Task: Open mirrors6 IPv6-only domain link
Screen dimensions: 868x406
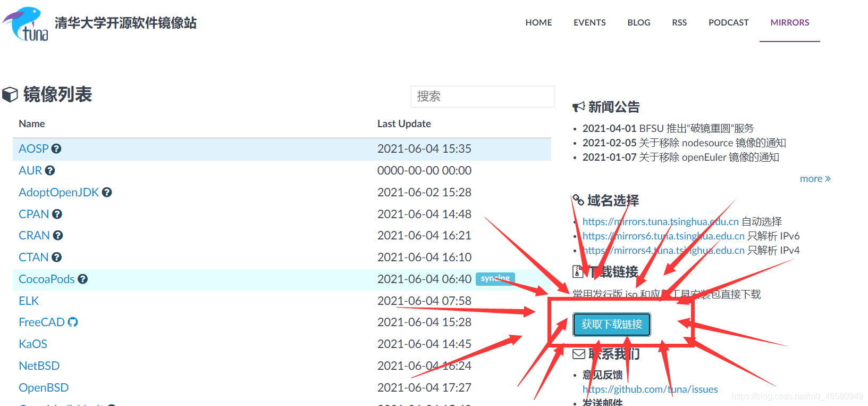Action: 663,236
